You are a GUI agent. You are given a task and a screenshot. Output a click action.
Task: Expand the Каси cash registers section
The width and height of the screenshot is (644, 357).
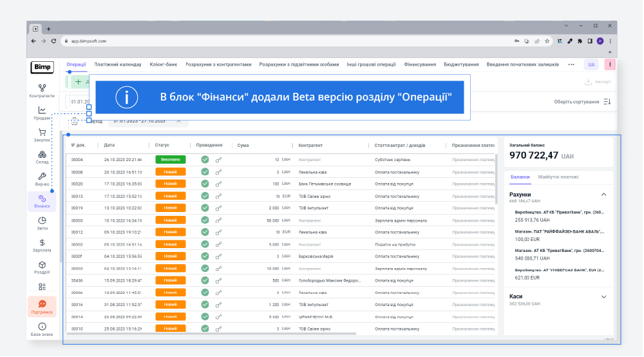click(603, 296)
